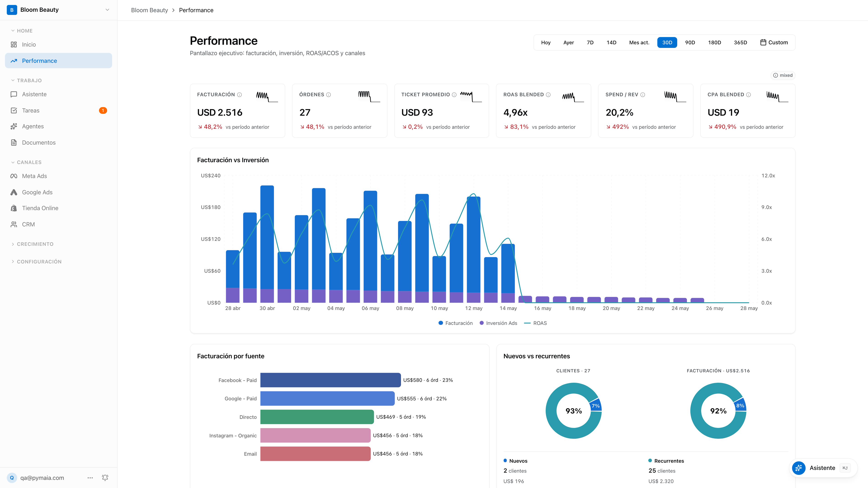Open the Tienda Online Shopify bag icon
Image resolution: width=868 pixels, height=488 pixels.
(14, 208)
